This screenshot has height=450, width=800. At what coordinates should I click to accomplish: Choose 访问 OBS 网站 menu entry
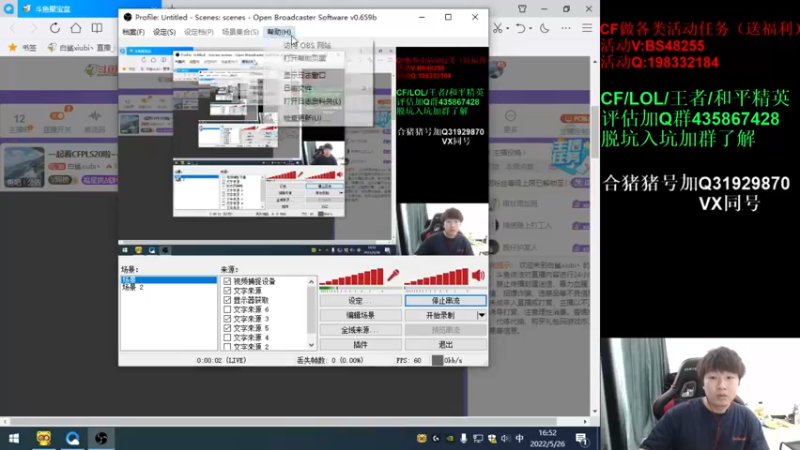(307, 45)
